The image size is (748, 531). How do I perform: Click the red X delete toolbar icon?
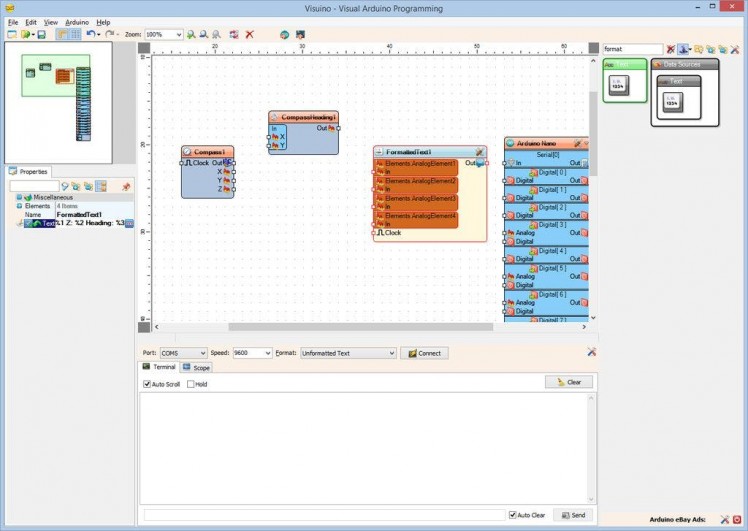[249, 34]
